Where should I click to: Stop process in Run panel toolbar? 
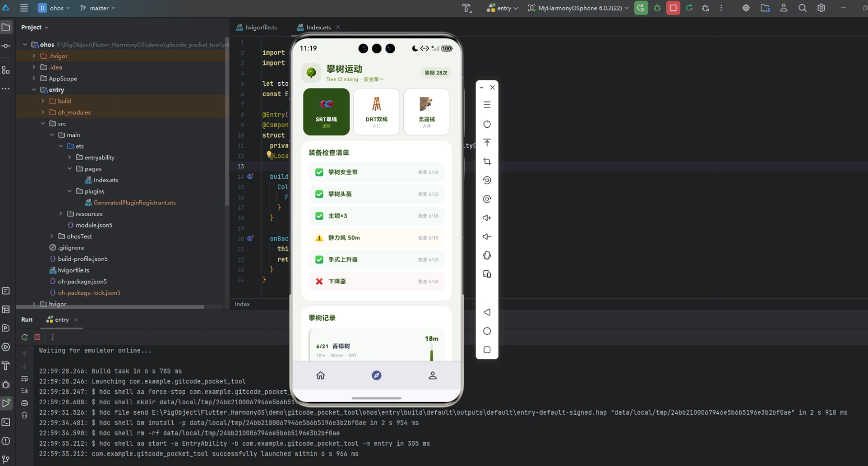37,337
